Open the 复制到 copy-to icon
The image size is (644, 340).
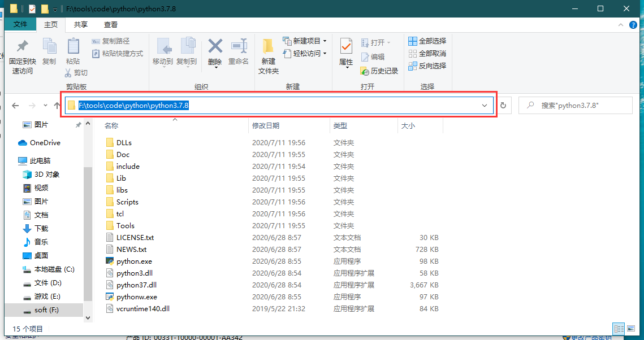pyautogui.click(x=187, y=46)
